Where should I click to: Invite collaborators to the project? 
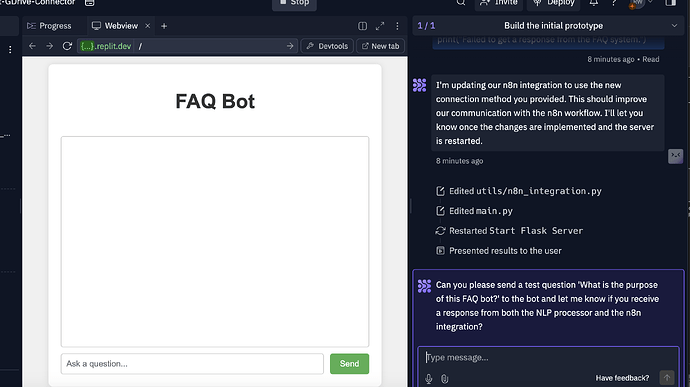tap(499, 3)
